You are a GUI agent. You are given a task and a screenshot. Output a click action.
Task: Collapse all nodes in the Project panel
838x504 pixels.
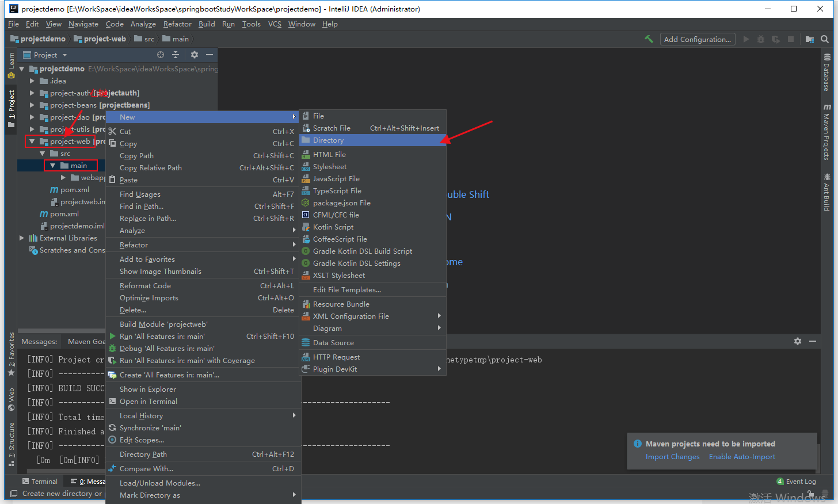pos(176,55)
